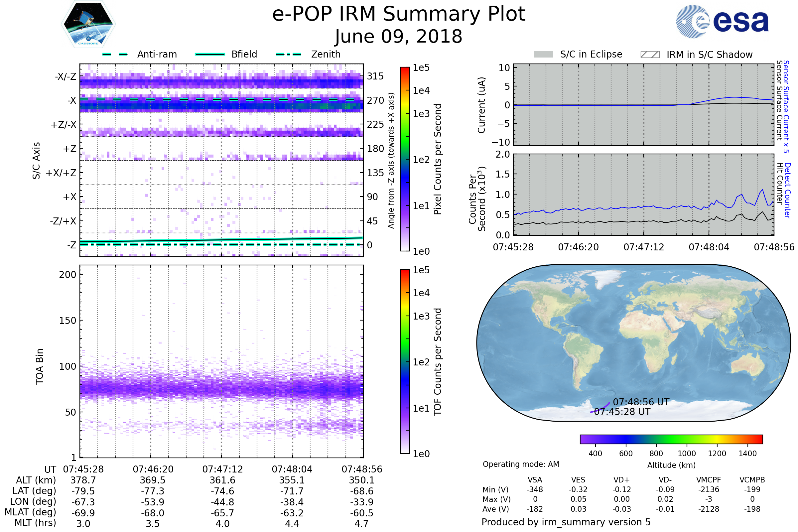798x532 pixels.
Task: Click the CASSIOPE satellite hexagon logo
Action: (x=88, y=24)
